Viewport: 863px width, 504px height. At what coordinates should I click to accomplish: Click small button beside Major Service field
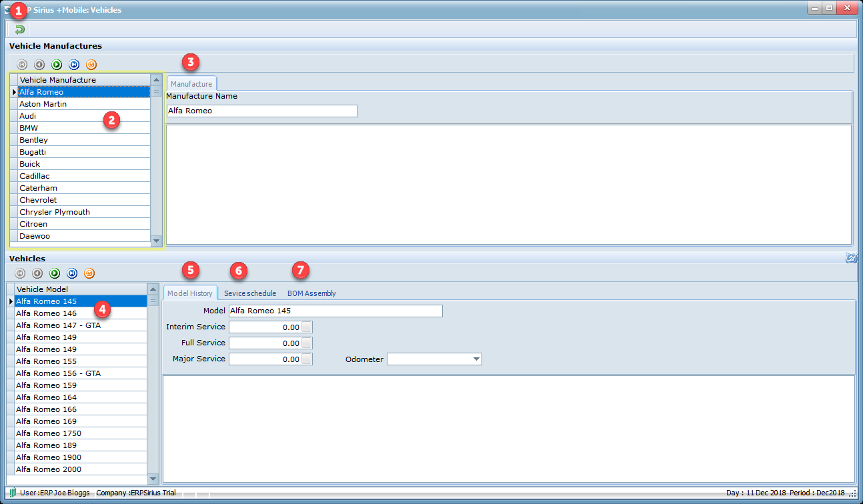coord(307,359)
